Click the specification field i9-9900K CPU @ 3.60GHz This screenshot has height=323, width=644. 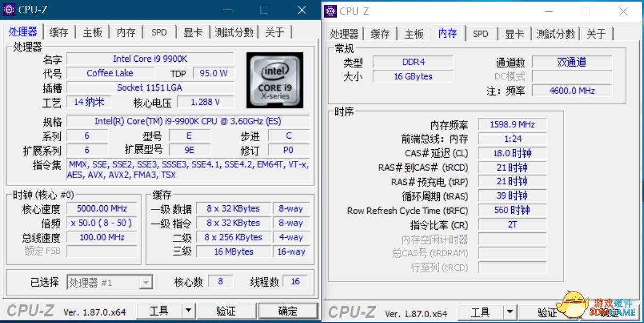(188, 121)
